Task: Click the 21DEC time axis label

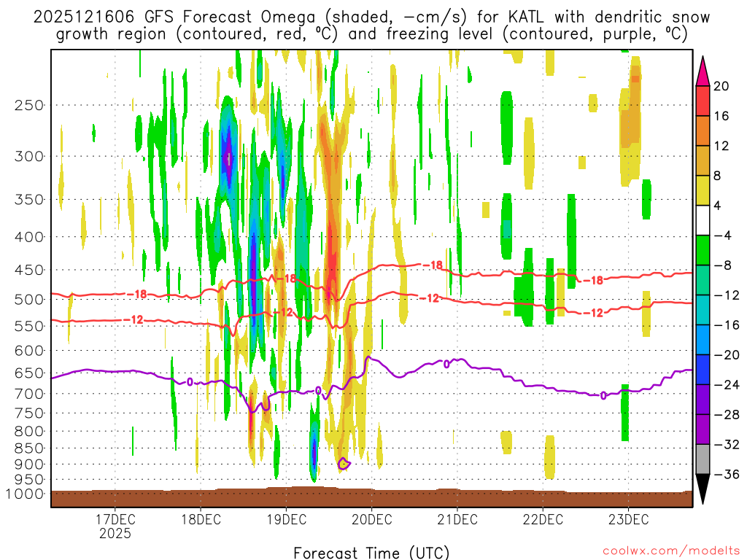Action: click(x=457, y=519)
